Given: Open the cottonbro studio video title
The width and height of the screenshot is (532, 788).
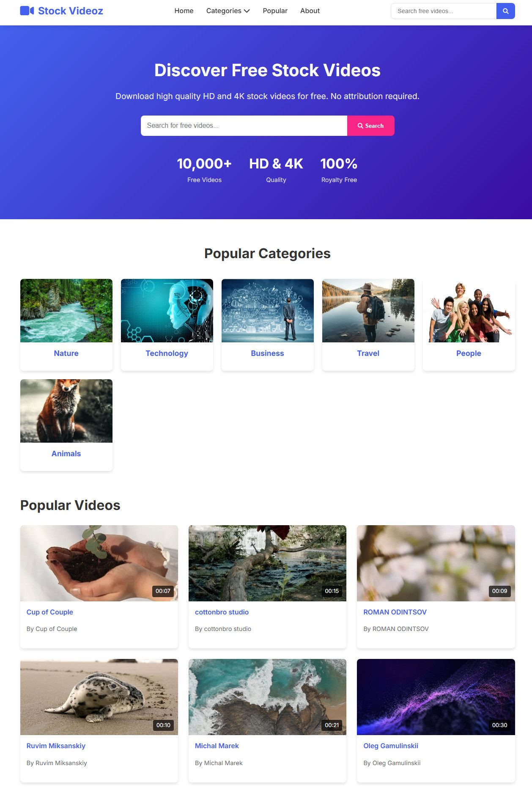Looking at the screenshot, I should (x=222, y=612).
